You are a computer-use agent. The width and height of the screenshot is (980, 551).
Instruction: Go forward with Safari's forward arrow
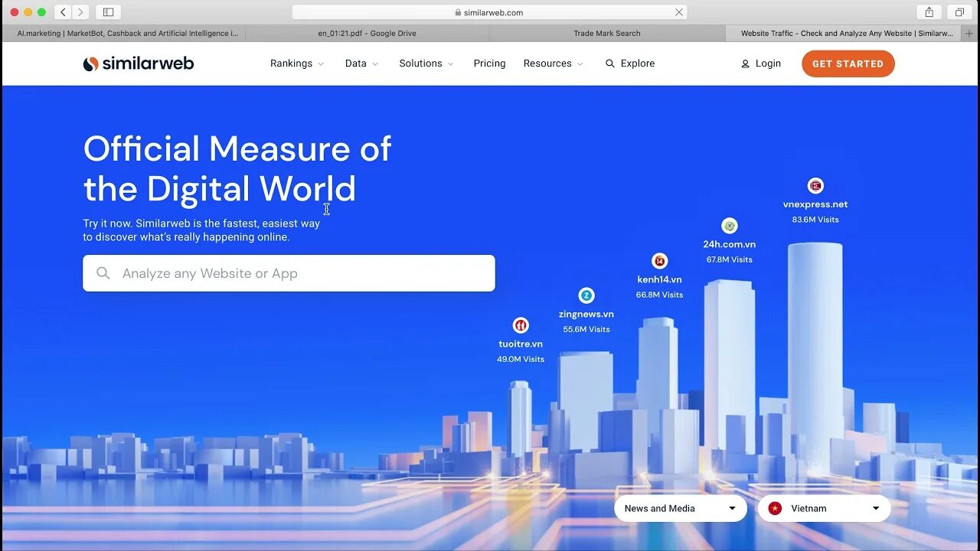(80, 12)
